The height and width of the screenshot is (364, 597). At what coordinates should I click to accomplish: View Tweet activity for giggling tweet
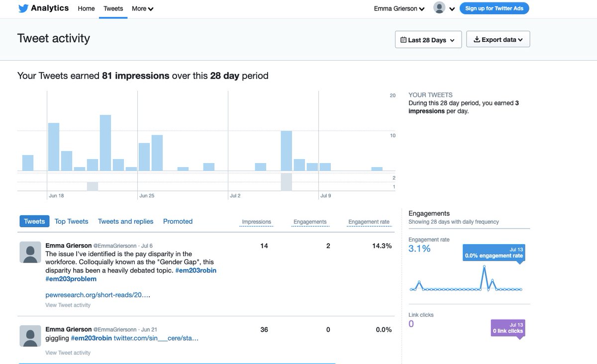[x=68, y=353]
